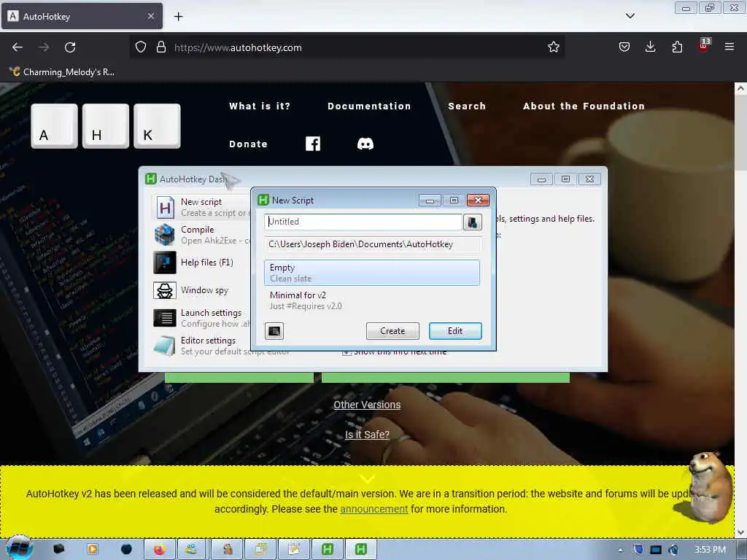Open the Other Versions link
Viewport: 747px width, 560px height.
pos(367,405)
